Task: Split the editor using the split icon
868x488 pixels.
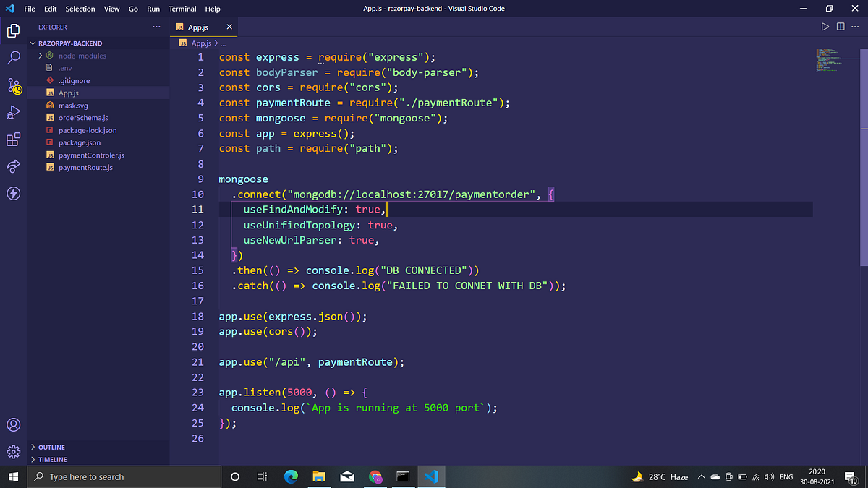Action: [841, 26]
